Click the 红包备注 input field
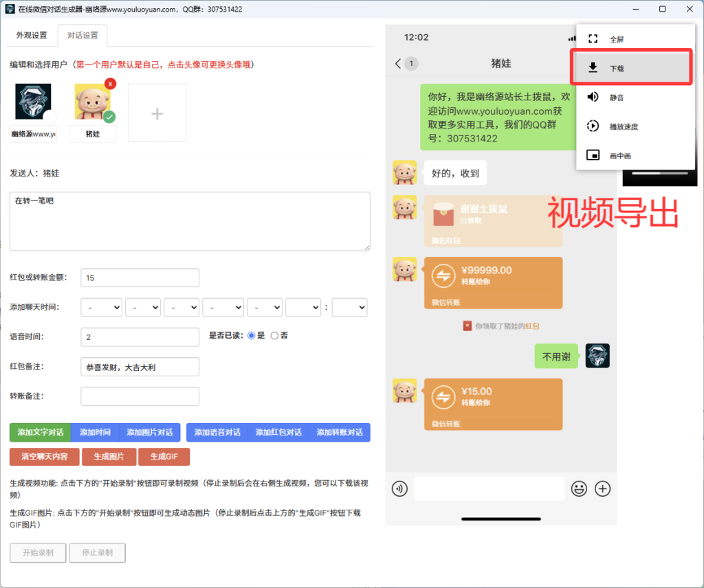The height and width of the screenshot is (588, 704). coord(140,367)
